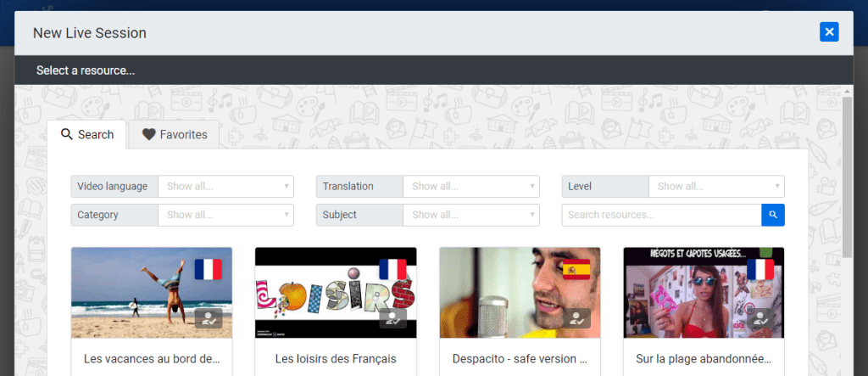Close the New Live Session dialog

[x=829, y=32]
